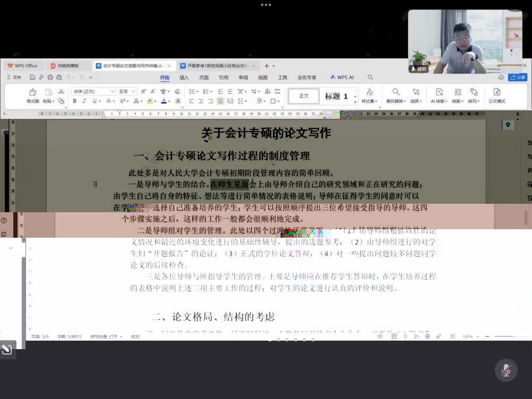Image resolution: width=532 pixels, height=399 pixels.
Task: Open the font name dropdown 宋体 (正文)
Action: 93,92
